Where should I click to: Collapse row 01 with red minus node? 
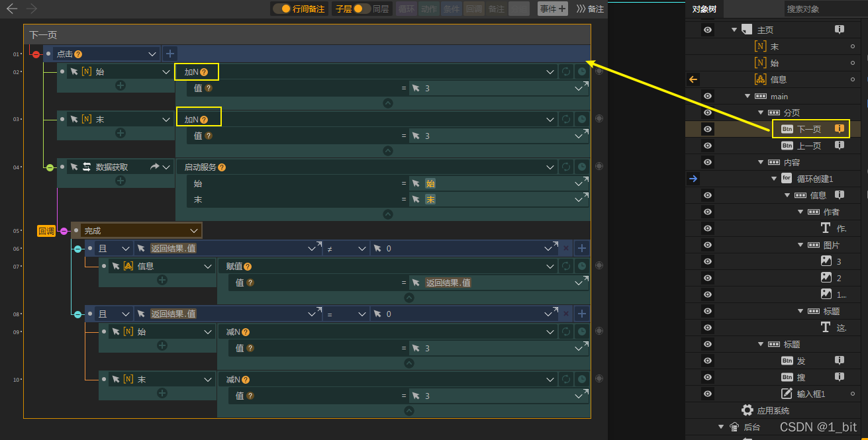click(36, 54)
